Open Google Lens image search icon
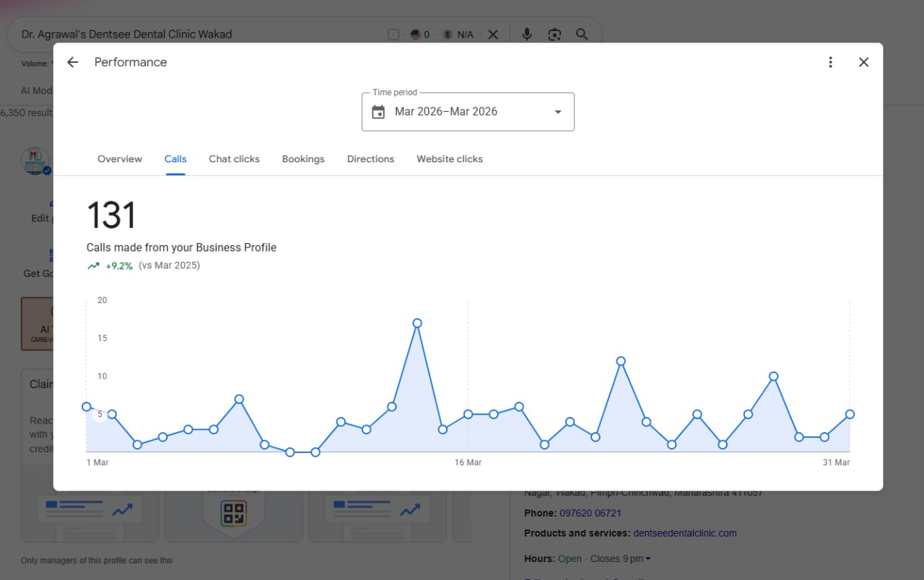Image resolution: width=924 pixels, height=580 pixels. [x=554, y=34]
